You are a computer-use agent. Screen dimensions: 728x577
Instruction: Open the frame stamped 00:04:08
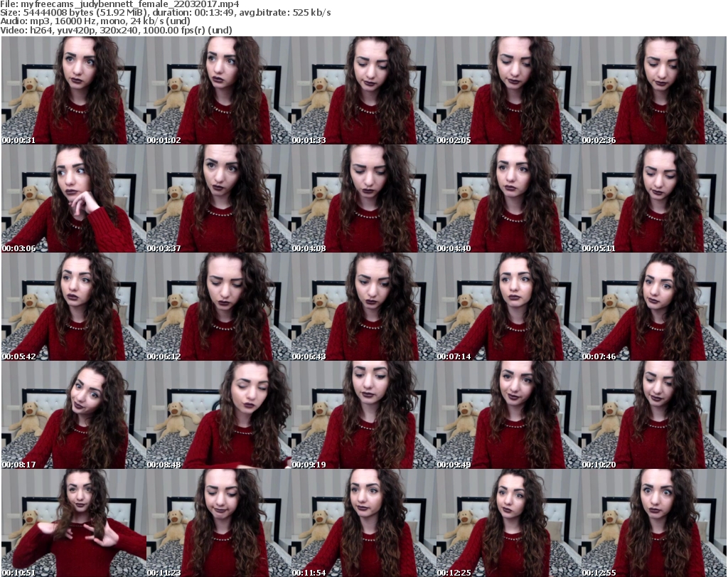tap(363, 198)
